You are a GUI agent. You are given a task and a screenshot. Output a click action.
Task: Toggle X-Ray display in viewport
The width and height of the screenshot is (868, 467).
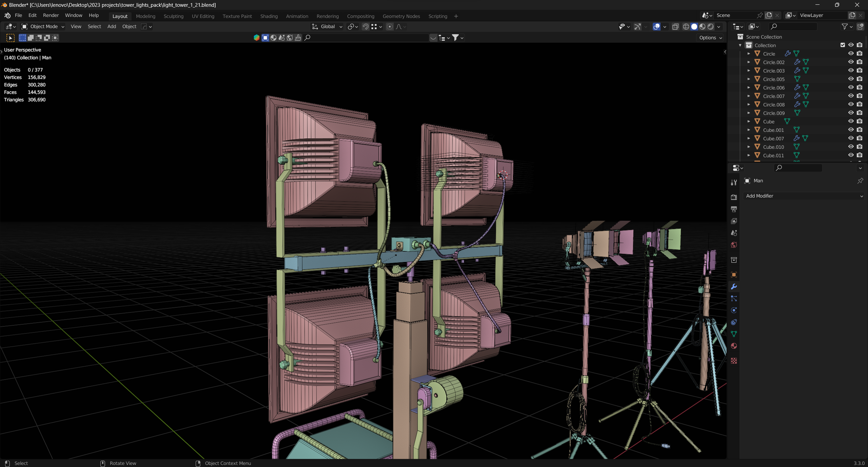(675, 26)
